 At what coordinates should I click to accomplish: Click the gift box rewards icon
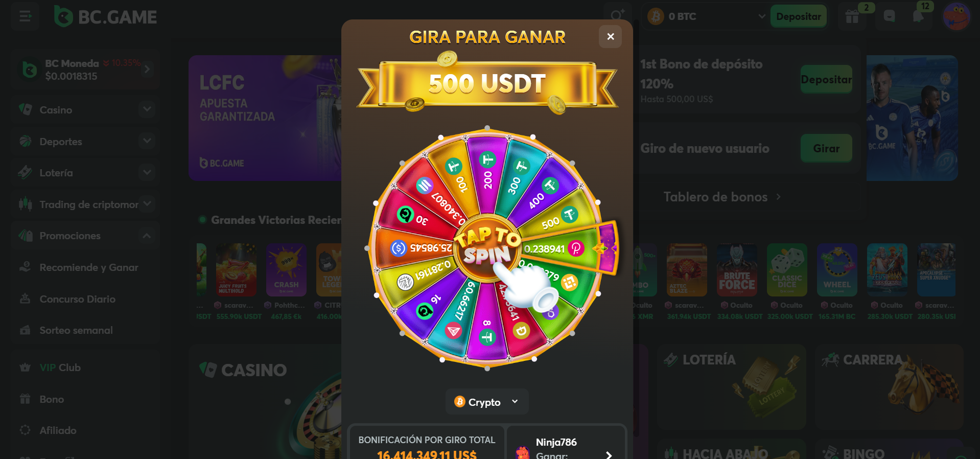pos(852,16)
